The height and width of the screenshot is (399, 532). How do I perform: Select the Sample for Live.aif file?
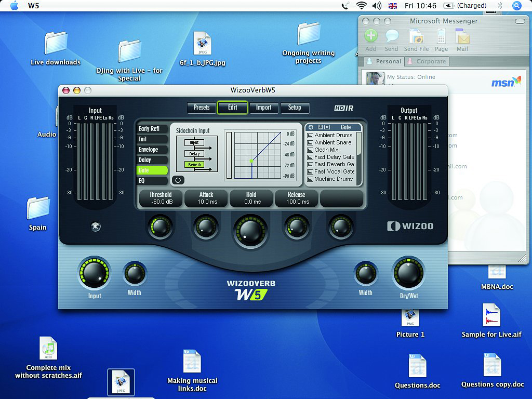coord(491,321)
